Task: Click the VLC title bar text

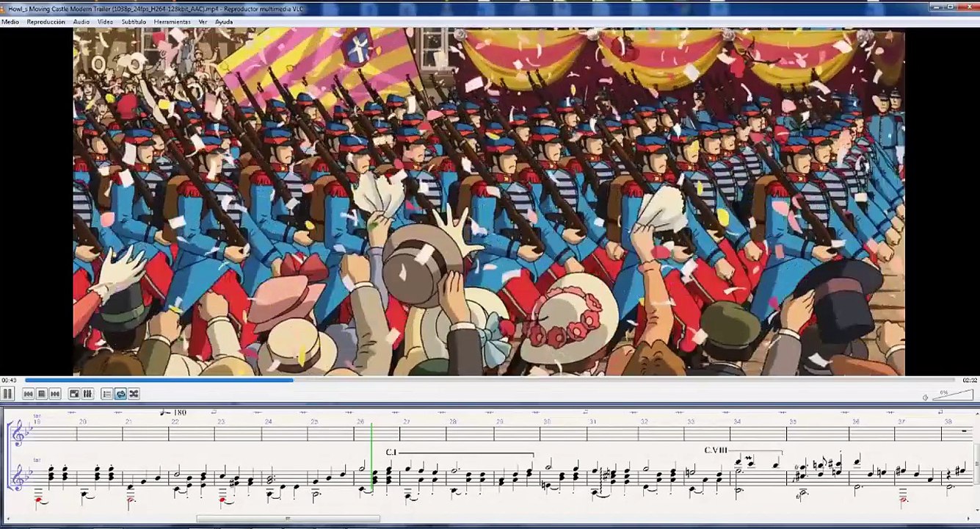Action: (x=156, y=9)
